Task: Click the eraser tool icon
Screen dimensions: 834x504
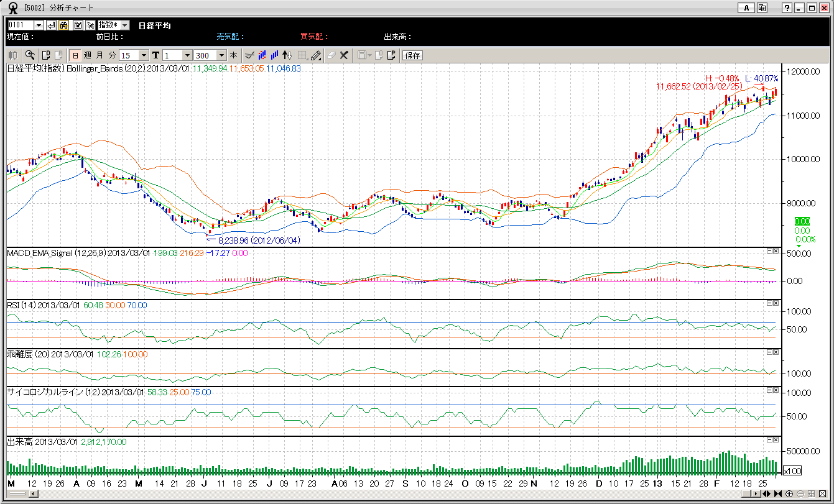Action: point(330,55)
